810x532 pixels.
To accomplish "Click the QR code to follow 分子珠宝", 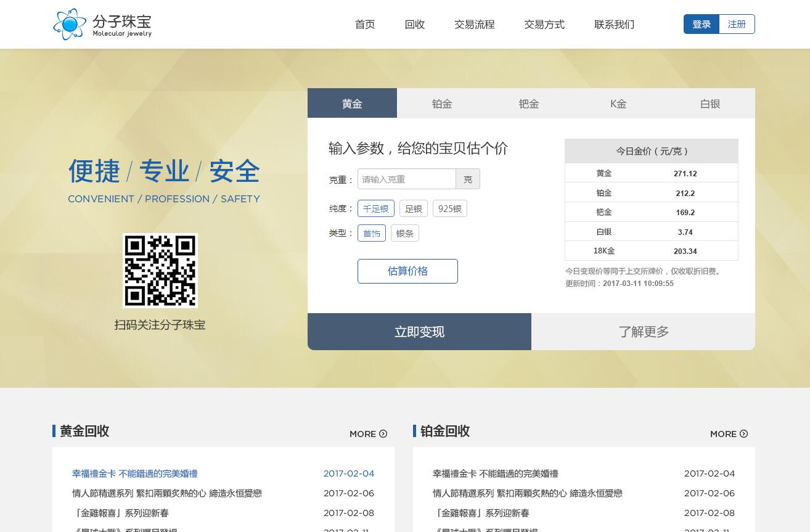I will tap(160, 271).
